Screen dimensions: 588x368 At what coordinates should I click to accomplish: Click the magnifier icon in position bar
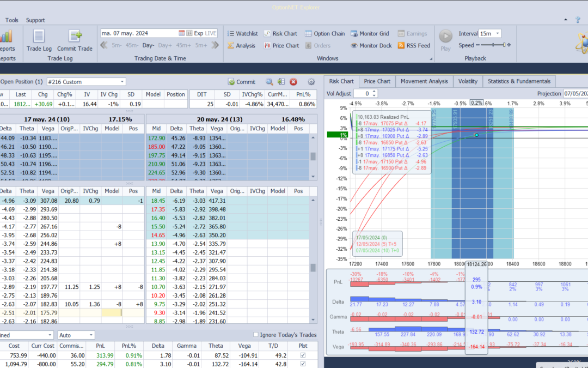pyautogui.click(x=269, y=82)
